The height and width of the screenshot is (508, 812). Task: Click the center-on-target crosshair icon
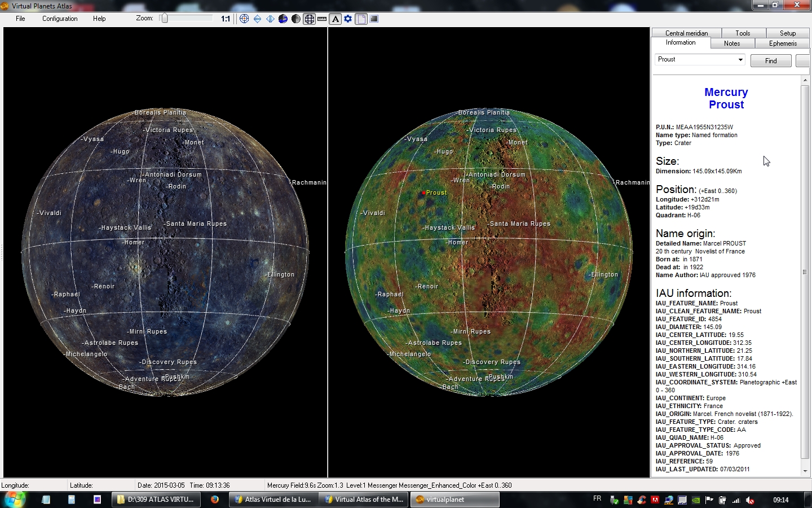(244, 19)
